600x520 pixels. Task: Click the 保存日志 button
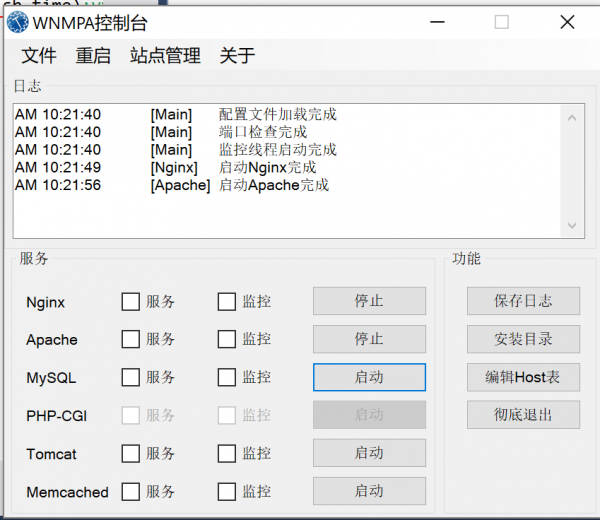(523, 301)
